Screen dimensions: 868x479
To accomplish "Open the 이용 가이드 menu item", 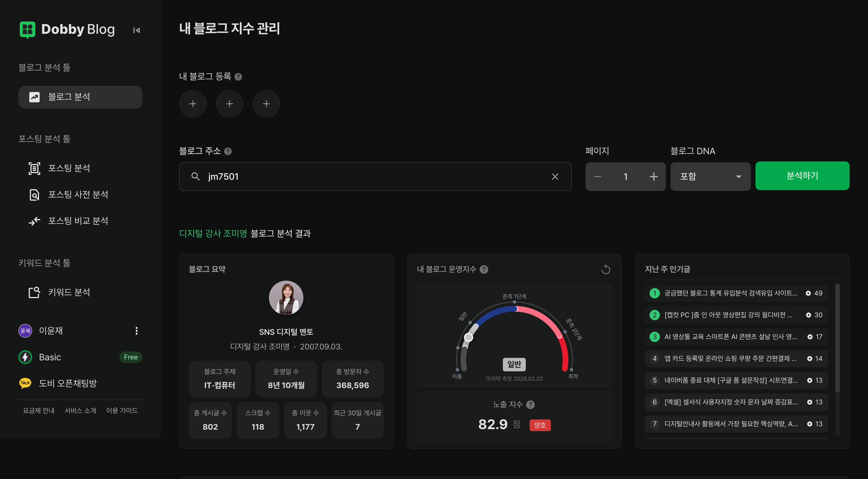I will click(122, 410).
